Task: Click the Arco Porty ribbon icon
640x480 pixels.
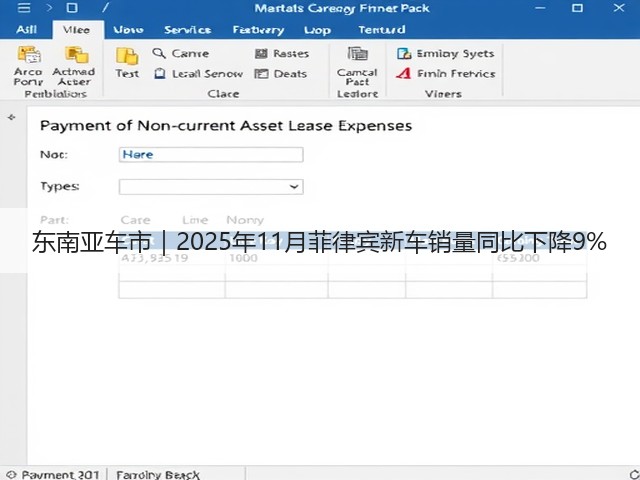Action: 29,54
